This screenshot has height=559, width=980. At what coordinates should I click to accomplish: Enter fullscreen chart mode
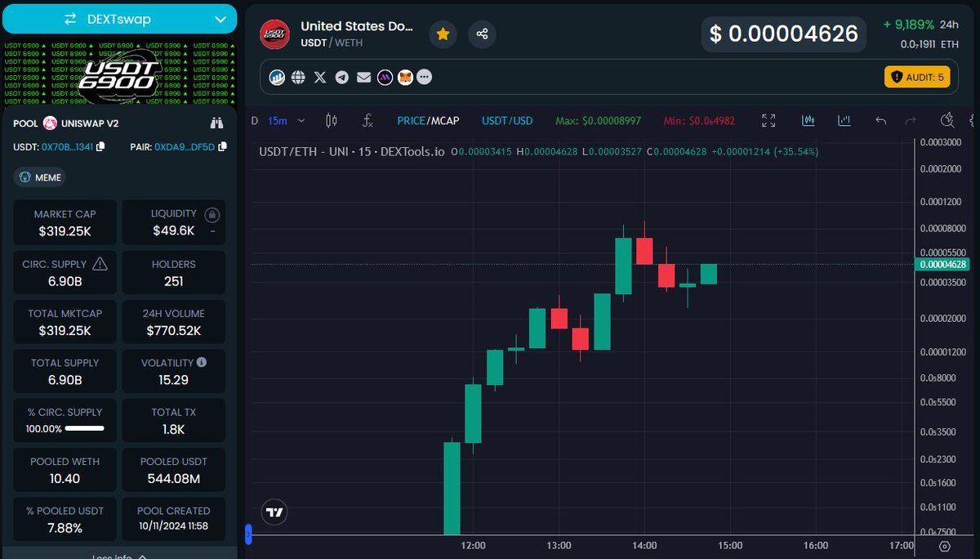[768, 121]
